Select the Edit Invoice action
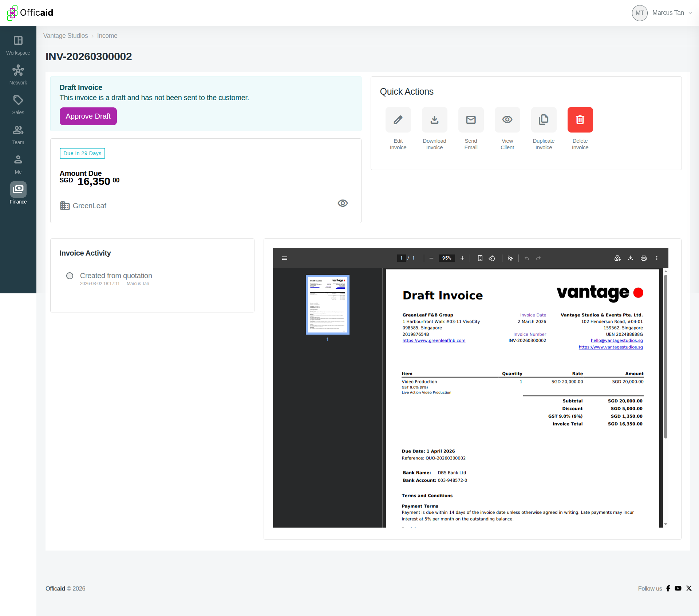 coord(398,120)
